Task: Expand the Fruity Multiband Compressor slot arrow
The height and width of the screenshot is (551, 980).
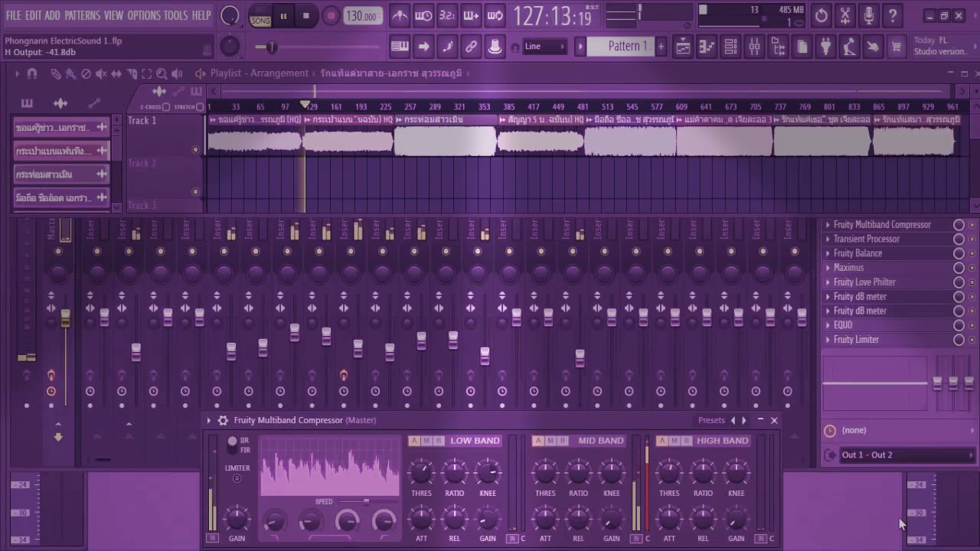Action: (x=828, y=224)
